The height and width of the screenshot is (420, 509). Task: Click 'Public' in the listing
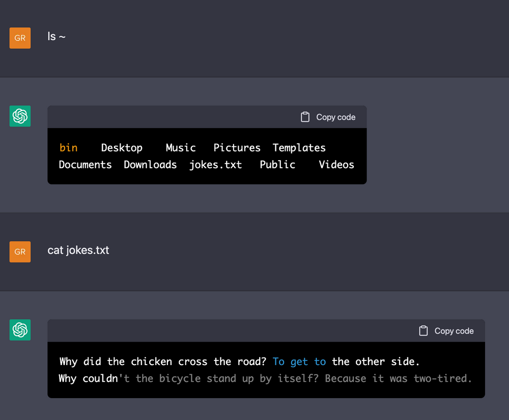277,165
